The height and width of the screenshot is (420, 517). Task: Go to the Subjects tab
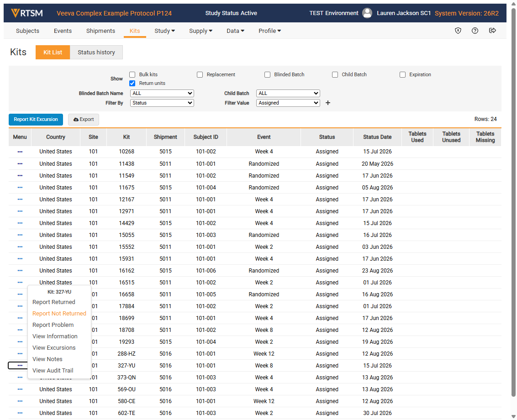[x=27, y=31]
